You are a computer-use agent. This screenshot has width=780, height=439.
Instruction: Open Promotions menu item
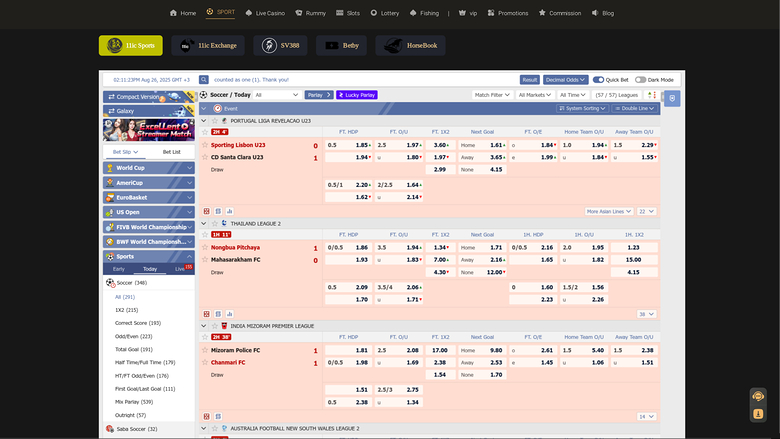pyautogui.click(x=508, y=13)
